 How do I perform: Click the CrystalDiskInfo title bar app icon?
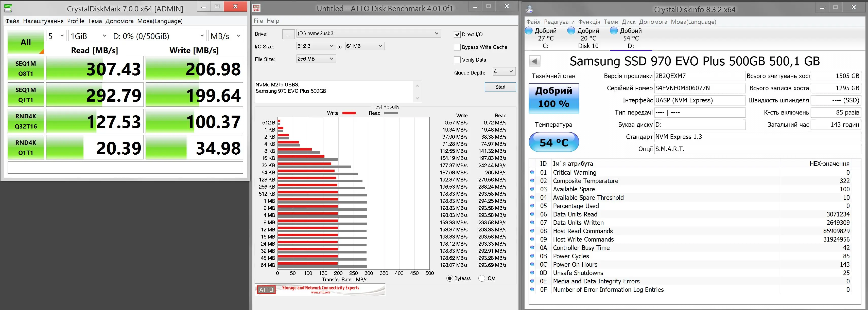pyautogui.click(x=529, y=9)
